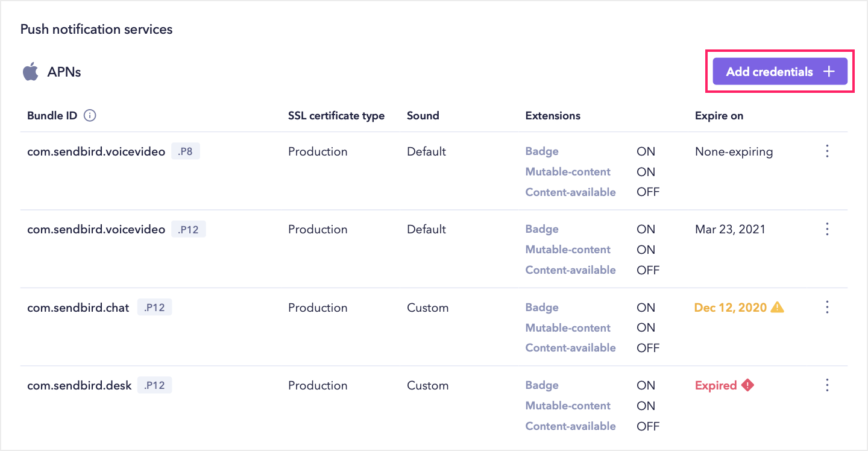The width and height of the screenshot is (868, 451).
Task: Click the Add credentials button
Action: point(780,72)
